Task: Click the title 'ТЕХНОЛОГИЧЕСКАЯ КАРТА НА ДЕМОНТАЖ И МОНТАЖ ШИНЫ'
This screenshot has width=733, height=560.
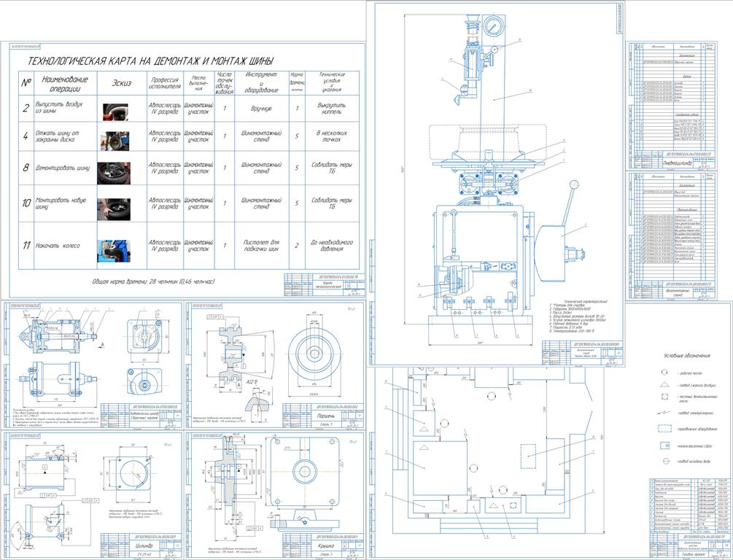Action: click(x=150, y=61)
